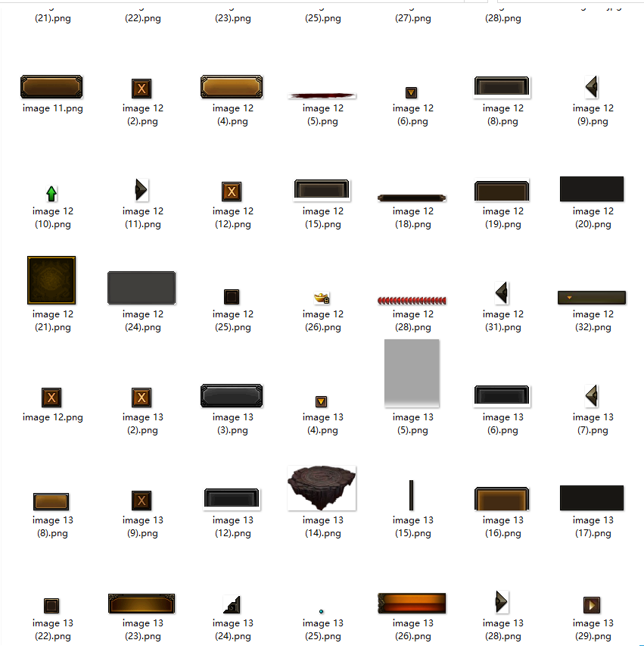
Task: Select the ornate gold square image 12 (21).png
Action: click(x=51, y=280)
